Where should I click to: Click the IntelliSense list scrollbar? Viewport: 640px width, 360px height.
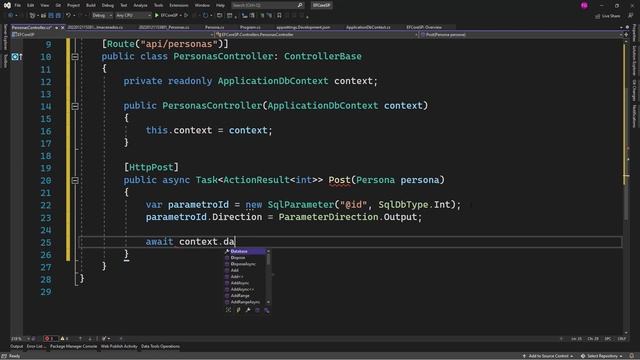pos(268,277)
